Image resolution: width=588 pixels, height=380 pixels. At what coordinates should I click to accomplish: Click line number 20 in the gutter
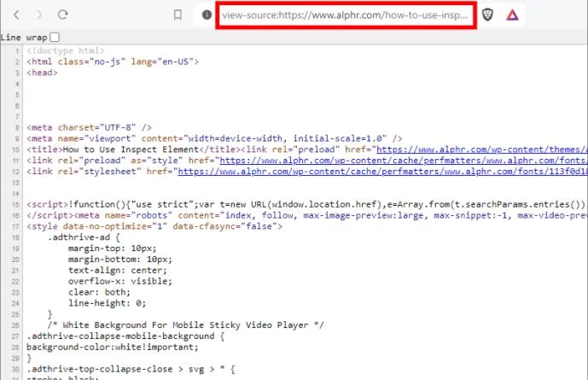pyautogui.click(x=15, y=260)
